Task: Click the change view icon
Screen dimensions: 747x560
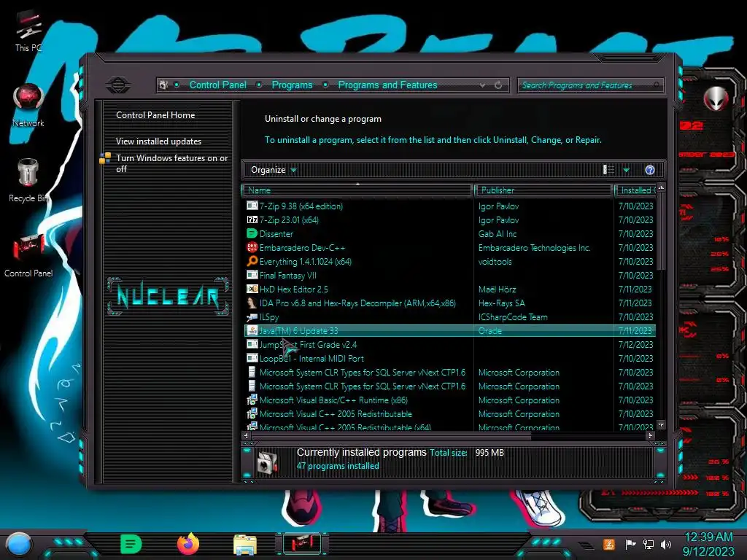Action: pos(608,170)
